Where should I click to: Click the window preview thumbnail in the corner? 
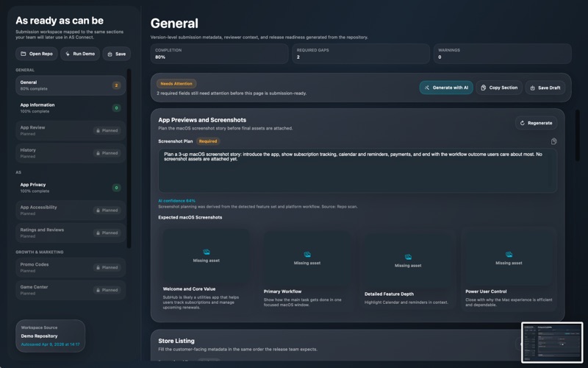(x=552, y=342)
